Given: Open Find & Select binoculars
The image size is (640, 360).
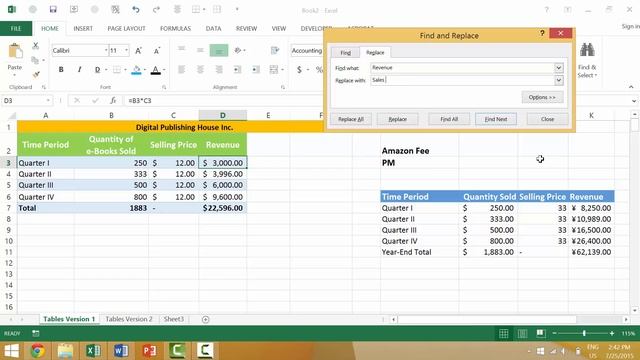Looking at the screenshot, I should pos(587,59).
